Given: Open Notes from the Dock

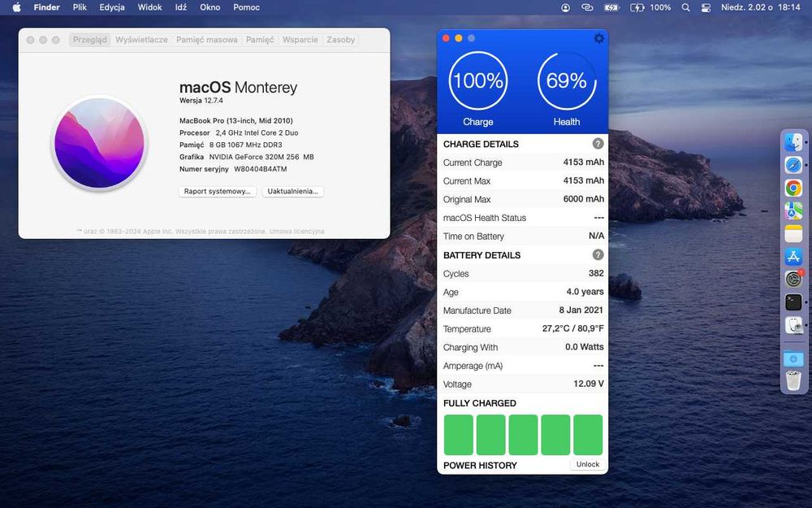Looking at the screenshot, I should tap(793, 234).
